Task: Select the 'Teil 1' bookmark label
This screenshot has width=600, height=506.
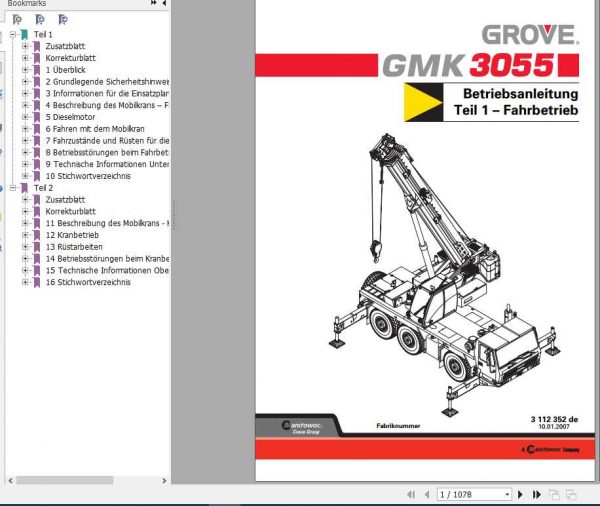Action: tap(43, 34)
